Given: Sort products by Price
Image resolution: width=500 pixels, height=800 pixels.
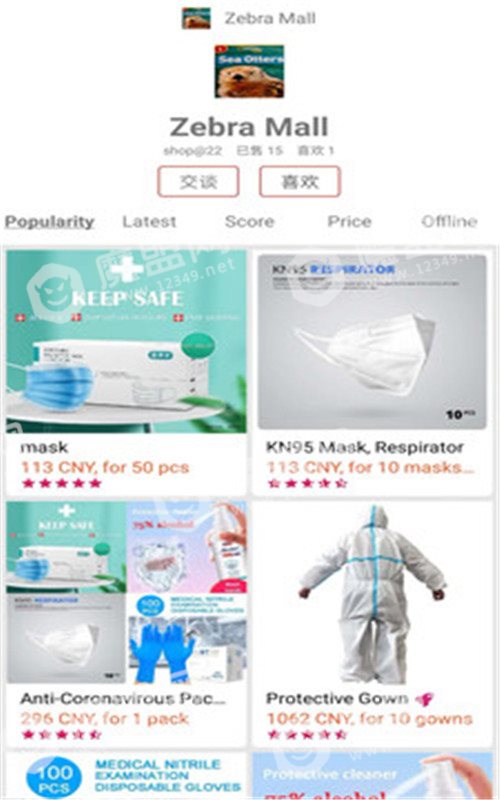Looking at the screenshot, I should (x=349, y=221).
